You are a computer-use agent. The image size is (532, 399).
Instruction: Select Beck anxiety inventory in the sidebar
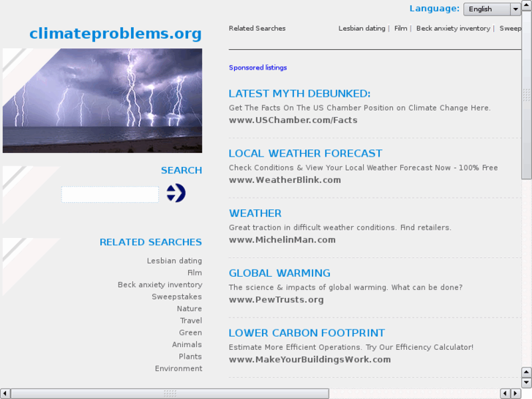pos(160,285)
